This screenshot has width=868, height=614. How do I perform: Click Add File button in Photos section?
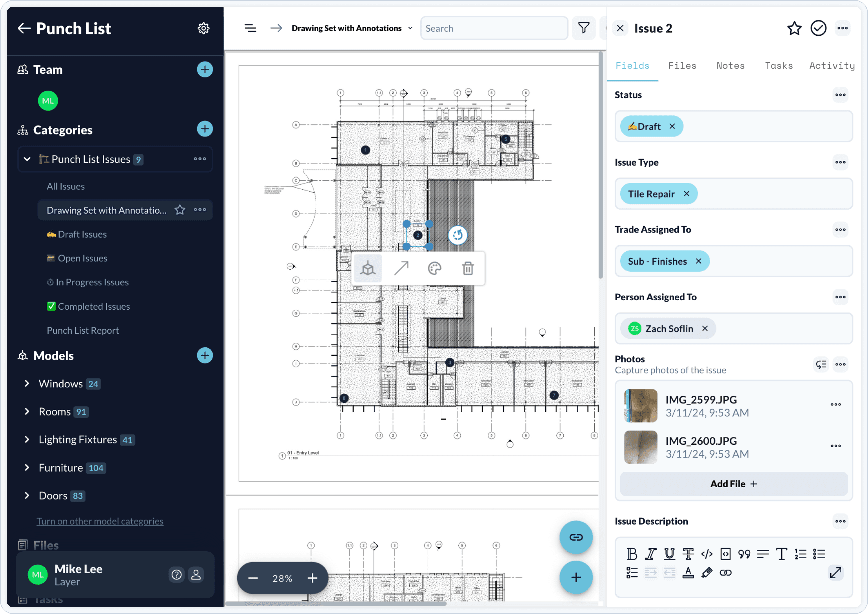732,483
